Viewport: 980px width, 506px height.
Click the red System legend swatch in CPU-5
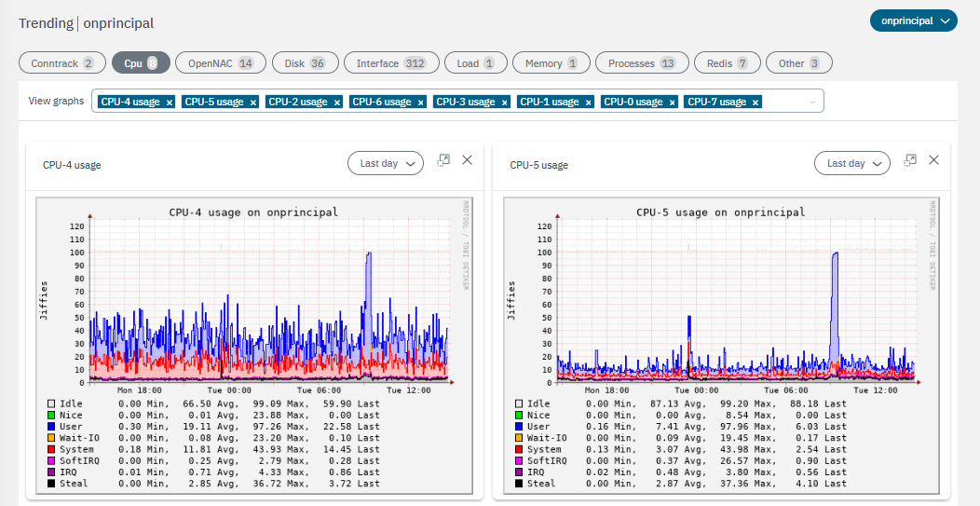click(x=517, y=450)
